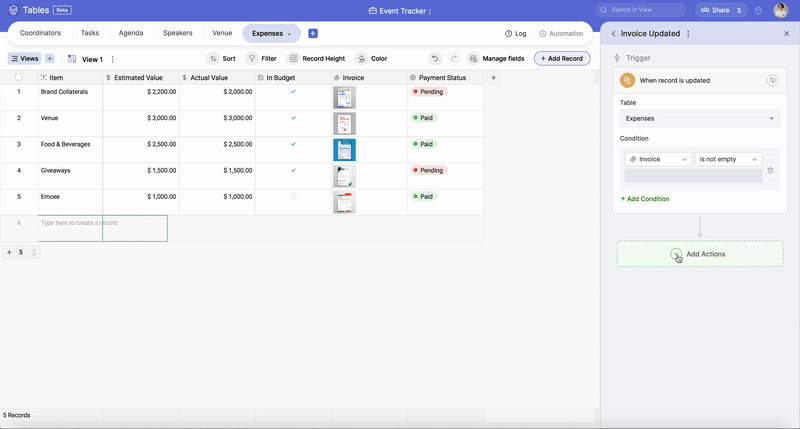Add a record with bottom plus icon
The height and width of the screenshot is (429, 800).
[9, 252]
